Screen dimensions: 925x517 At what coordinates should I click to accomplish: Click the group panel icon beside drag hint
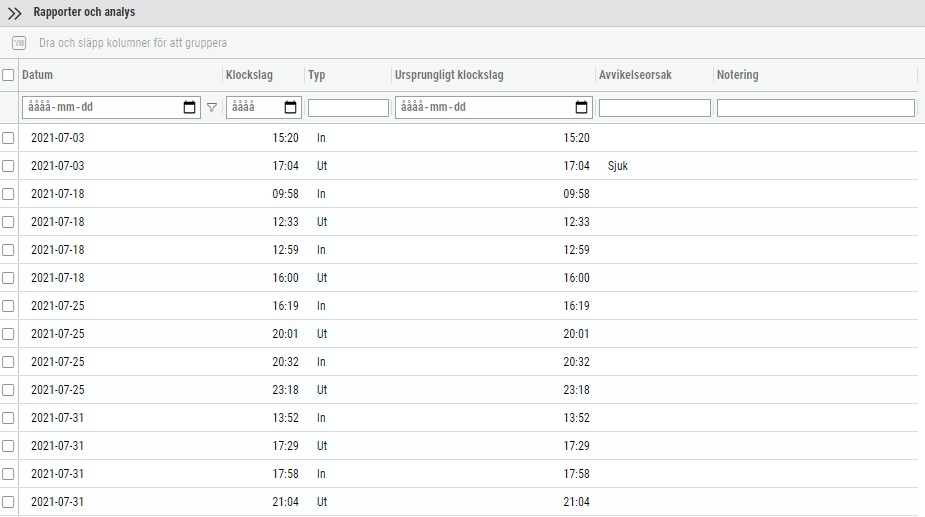coord(19,43)
